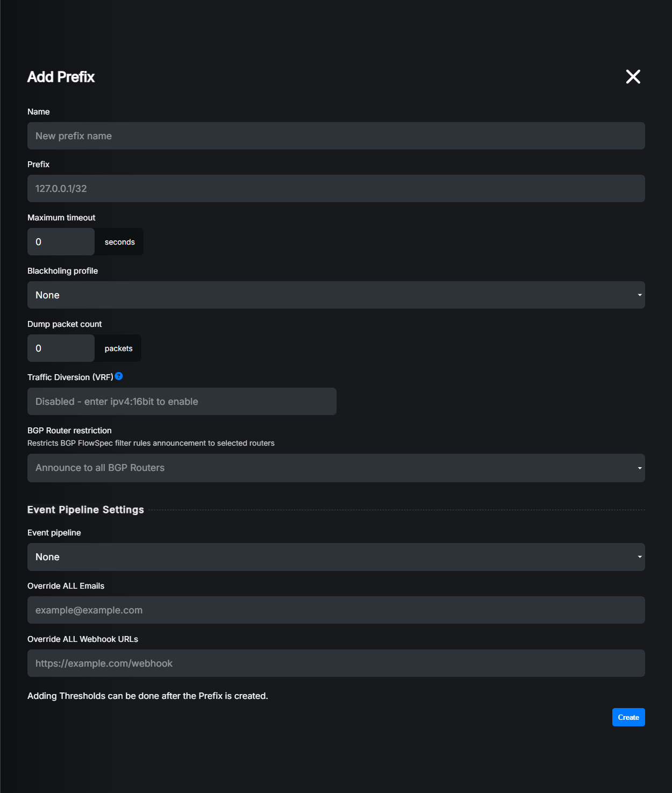The height and width of the screenshot is (793, 672).
Task: Close the Add Prefix dialog
Action: click(633, 77)
